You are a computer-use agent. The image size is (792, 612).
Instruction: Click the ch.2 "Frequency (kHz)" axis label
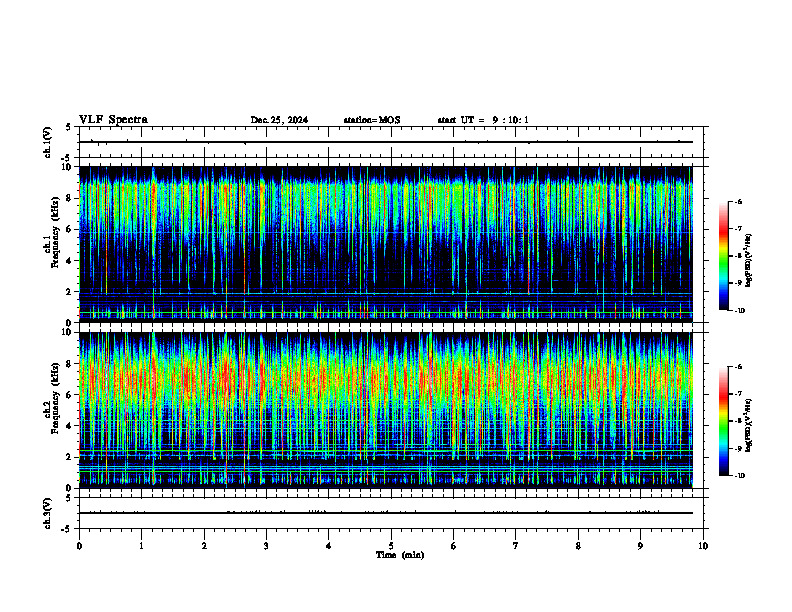tap(55, 398)
